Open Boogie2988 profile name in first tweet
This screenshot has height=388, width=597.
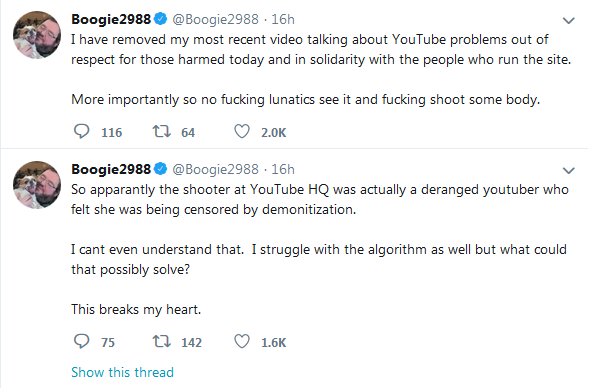(x=111, y=19)
